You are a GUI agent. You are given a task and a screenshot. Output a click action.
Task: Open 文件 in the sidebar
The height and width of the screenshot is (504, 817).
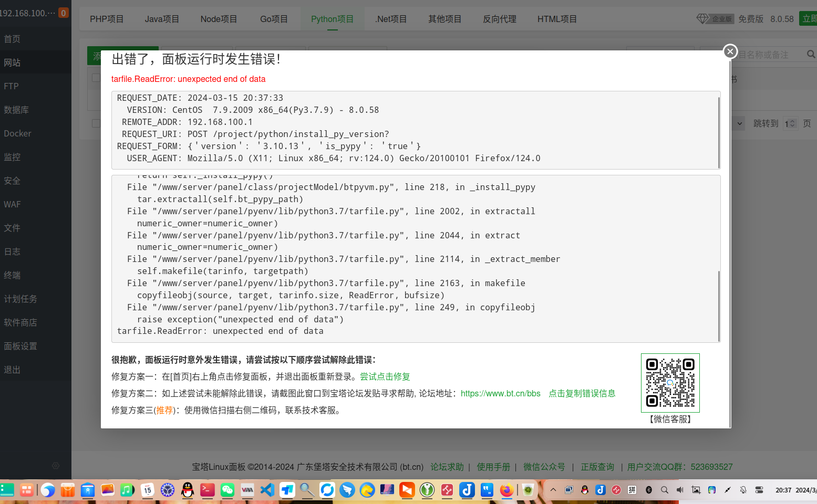pos(36,228)
